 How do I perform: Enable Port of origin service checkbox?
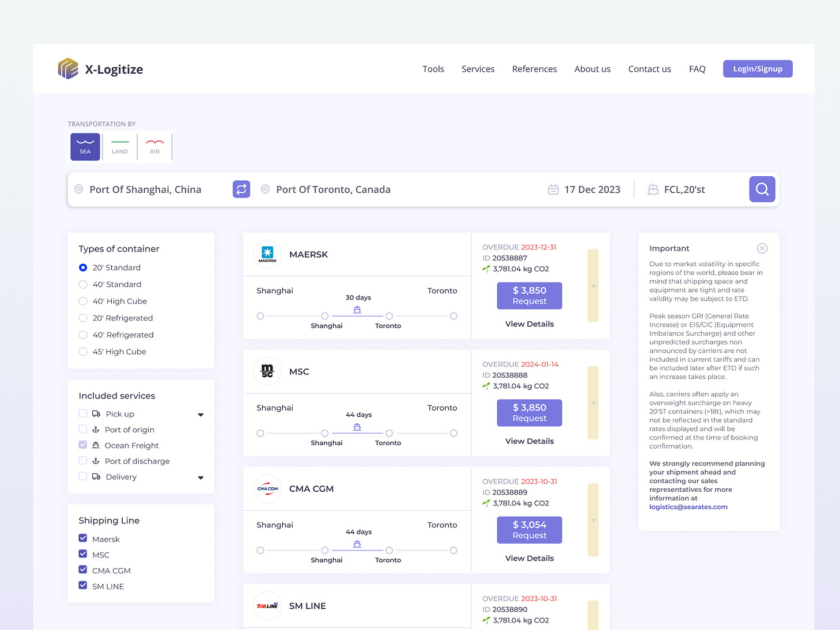(83, 429)
